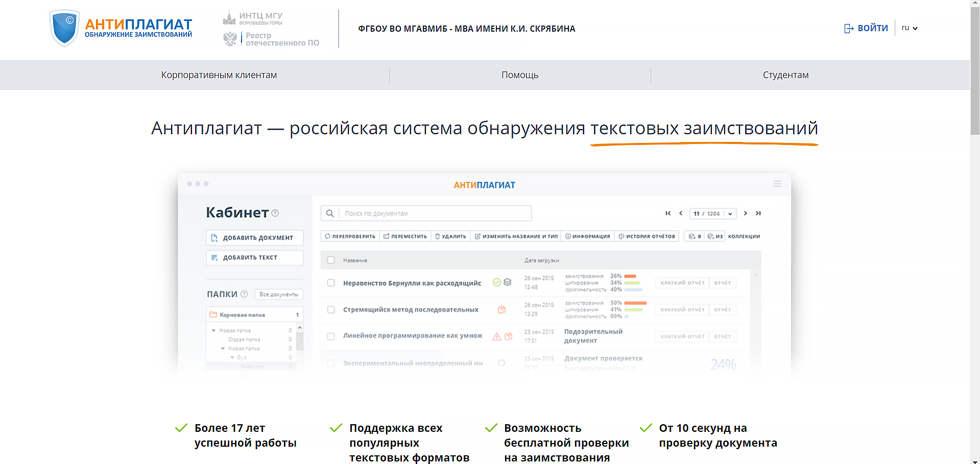This screenshot has height=464, width=980.
Task: Click ФГБОУ ВО МГАВМИБ organization name
Action: (x=466, y=29)
